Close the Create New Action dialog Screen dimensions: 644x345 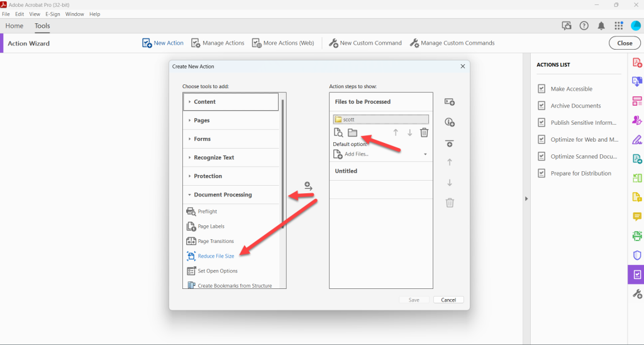click(x=463, y=66)
